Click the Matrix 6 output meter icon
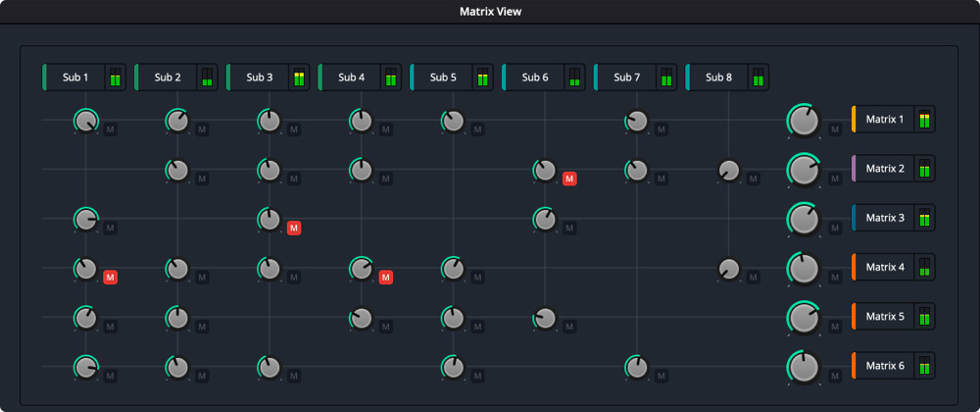The width and height of the screenshot is (980, 412). 923,365
